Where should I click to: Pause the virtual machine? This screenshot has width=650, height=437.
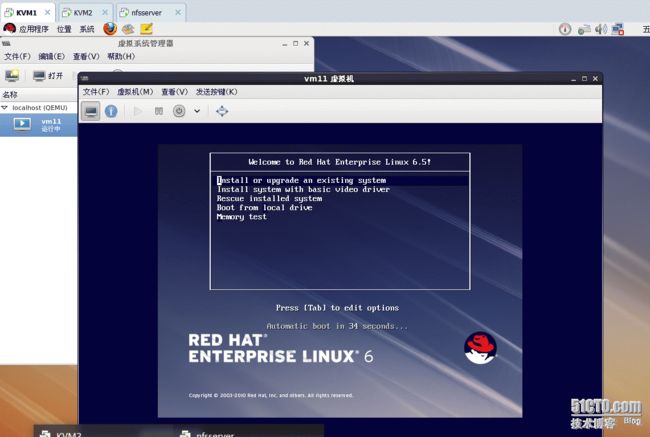[159, 111]
